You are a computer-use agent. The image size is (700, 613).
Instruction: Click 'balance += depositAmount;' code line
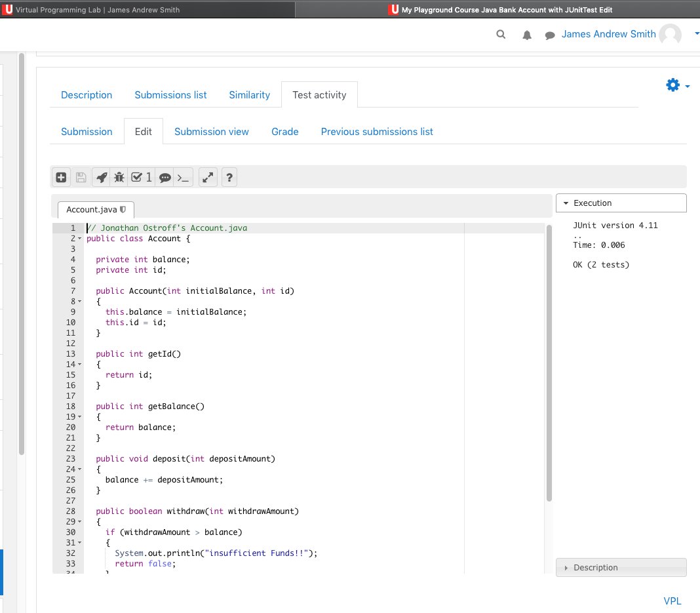[165, 479]
